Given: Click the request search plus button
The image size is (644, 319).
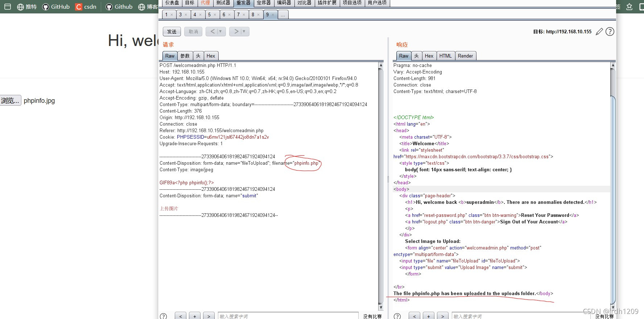Looking at the screenshot, I should tap(195, 316).
